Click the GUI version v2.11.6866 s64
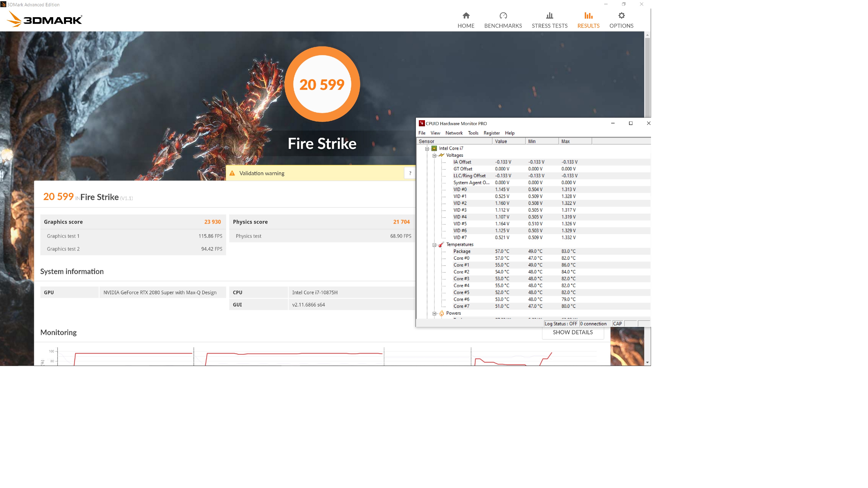This screenshot has height=488, width=868. click(x=308, y=305)
